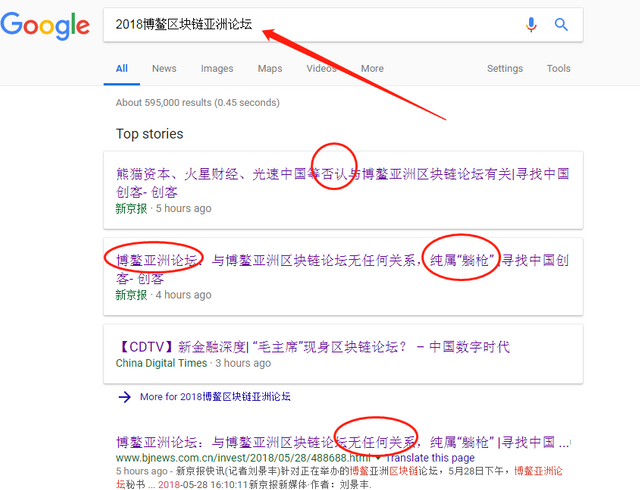Click the blue magnifier search button
640x490 pixels.
(561, 24)
